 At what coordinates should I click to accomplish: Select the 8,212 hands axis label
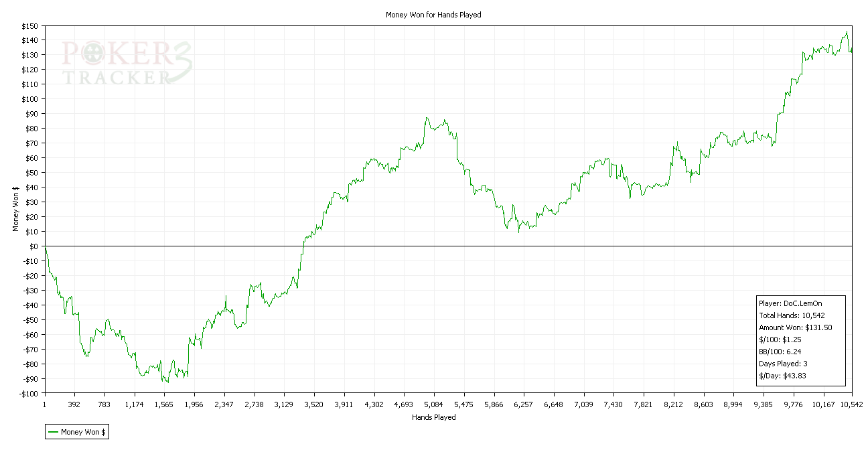(x=674, y=405)
